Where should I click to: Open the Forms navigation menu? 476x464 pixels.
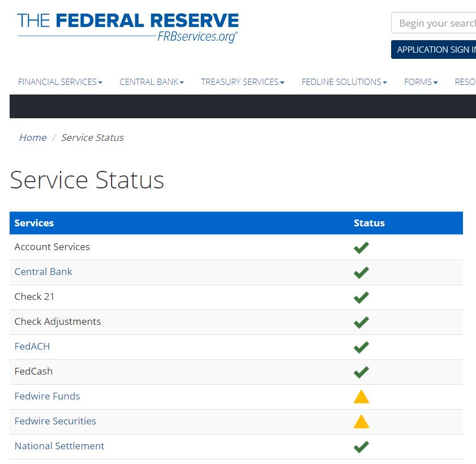[421, 82]
